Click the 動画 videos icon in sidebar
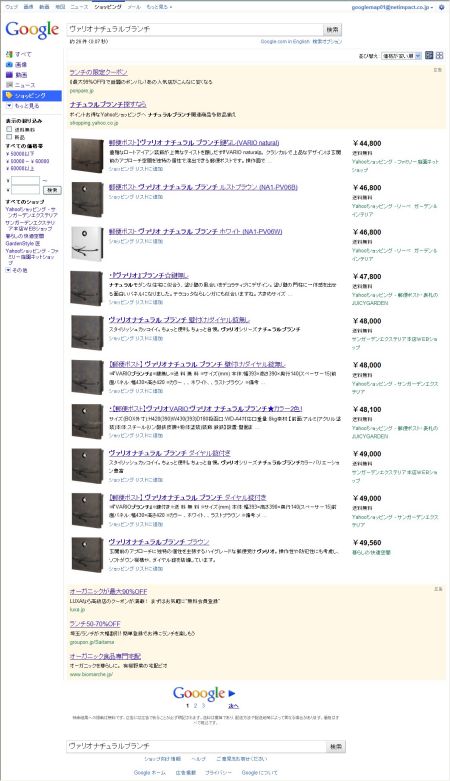The width and height of the screenshot is (450, 781). (9, 75)
